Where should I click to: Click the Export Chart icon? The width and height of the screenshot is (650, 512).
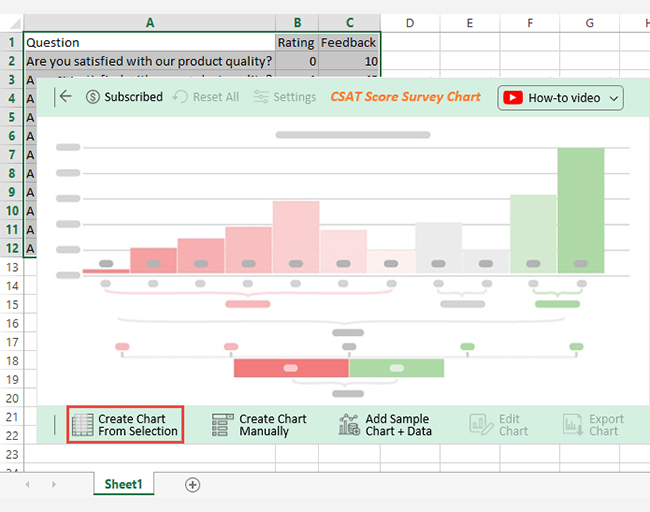573,425
